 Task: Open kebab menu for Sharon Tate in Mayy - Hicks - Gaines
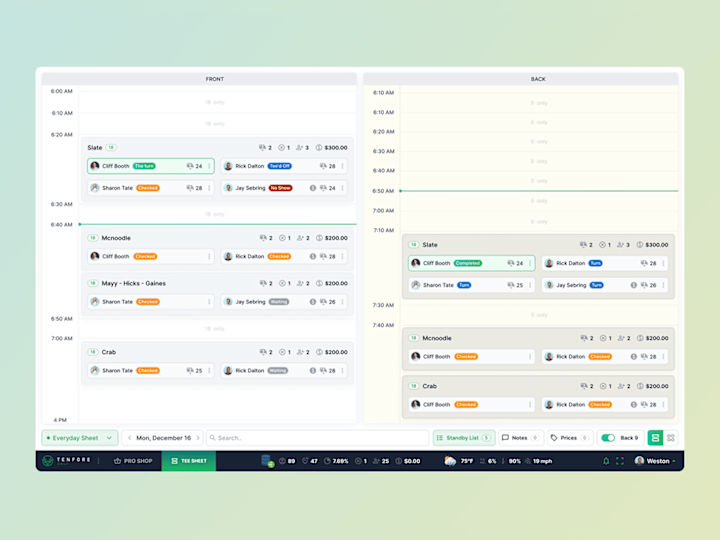coord(209,302)
